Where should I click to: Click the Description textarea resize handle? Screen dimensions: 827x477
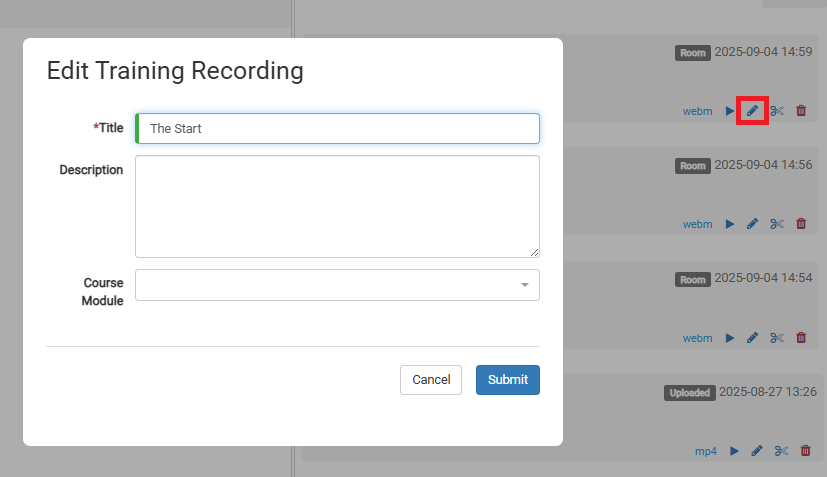[534, 253]
